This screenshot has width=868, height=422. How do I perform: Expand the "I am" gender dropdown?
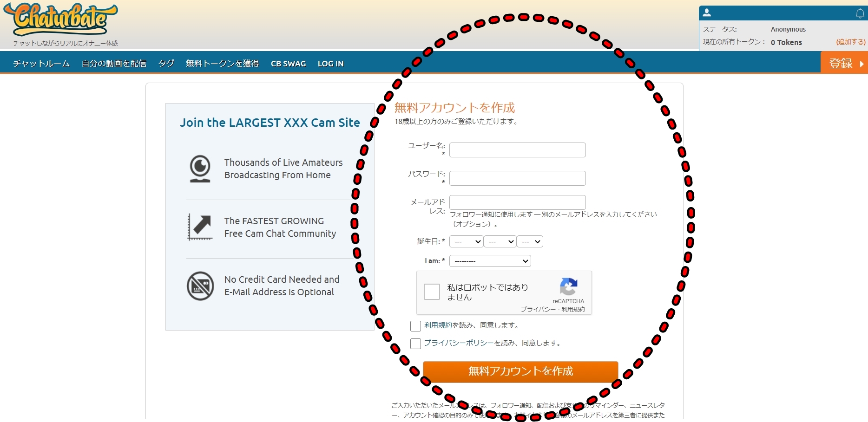pos(490,261)
